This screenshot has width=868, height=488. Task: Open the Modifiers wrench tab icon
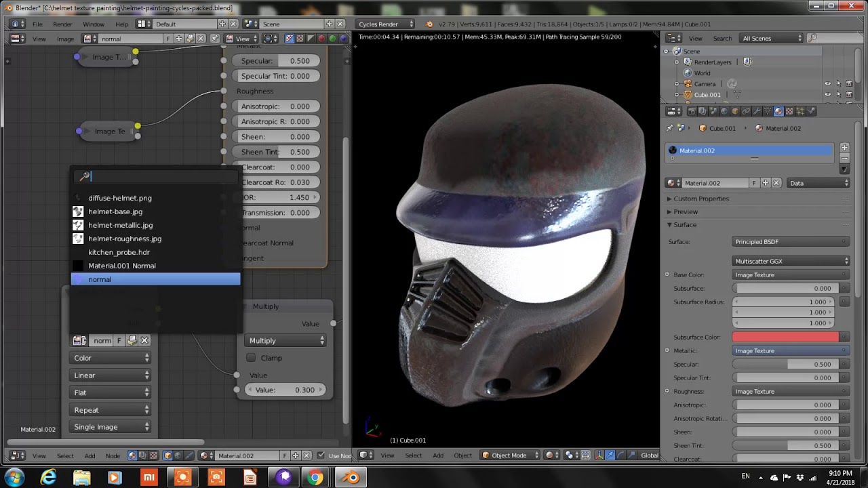point(757,111)
